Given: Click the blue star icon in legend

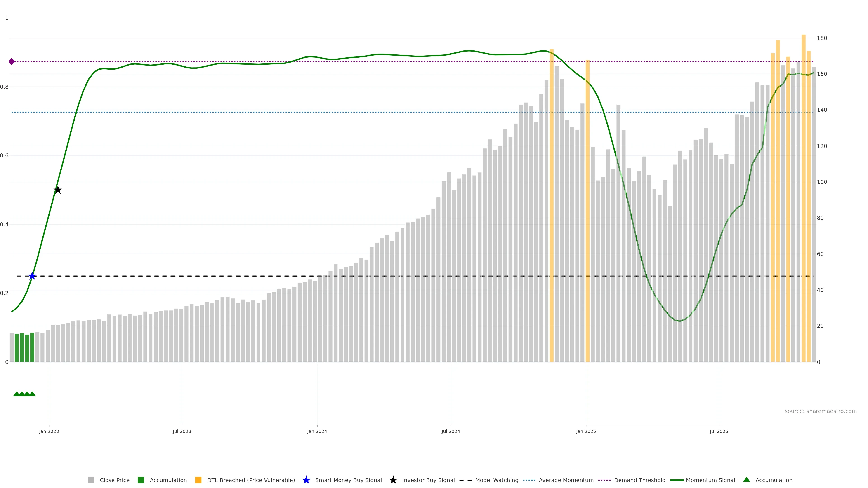Looking at the screenshot, I should (306, 480).
